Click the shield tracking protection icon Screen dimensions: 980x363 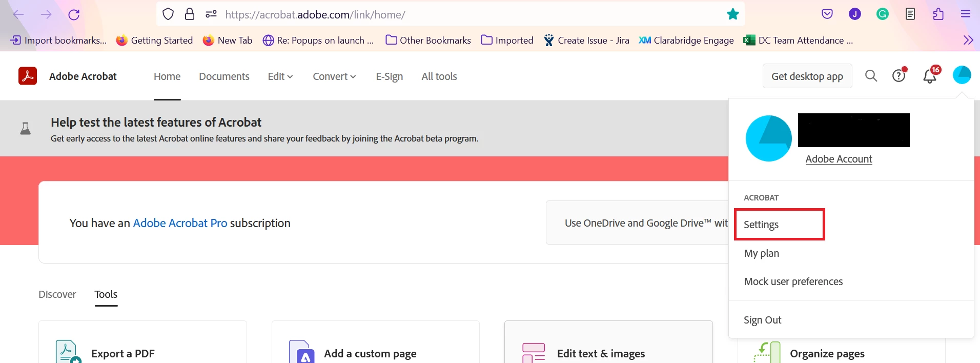[168, 14]
